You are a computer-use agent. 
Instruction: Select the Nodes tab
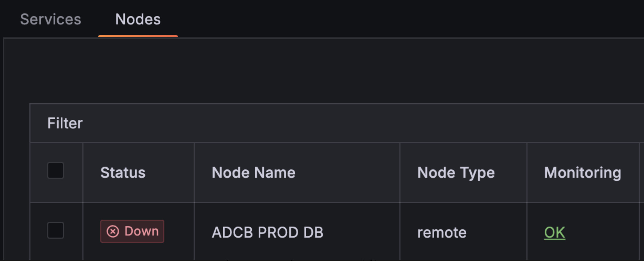pyautogui.click(x=138, y=19)
